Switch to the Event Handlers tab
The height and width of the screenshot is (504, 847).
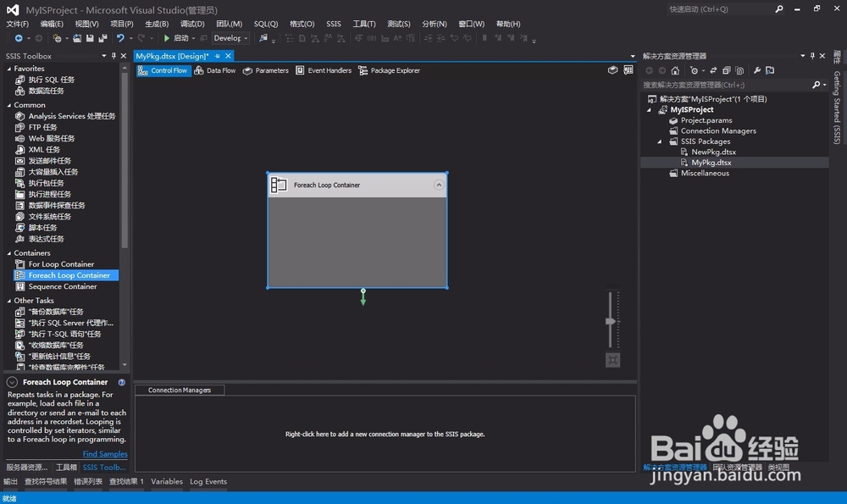coord(324,70)
